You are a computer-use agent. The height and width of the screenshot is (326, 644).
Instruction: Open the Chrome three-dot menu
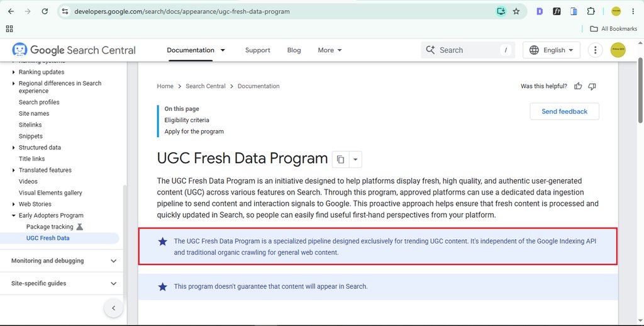pyautogui.click(x=633, y=11)
